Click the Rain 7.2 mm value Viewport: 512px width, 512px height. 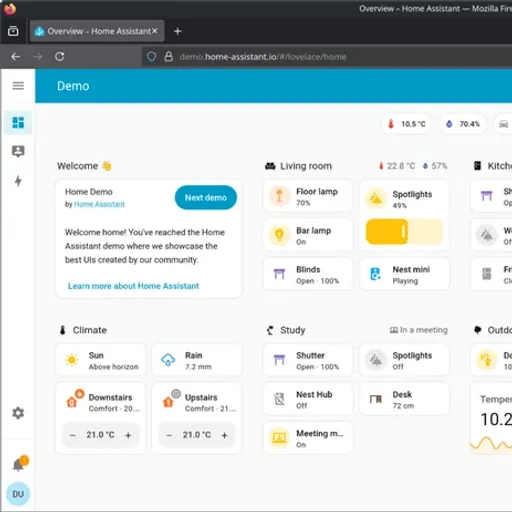pos(198,367)
